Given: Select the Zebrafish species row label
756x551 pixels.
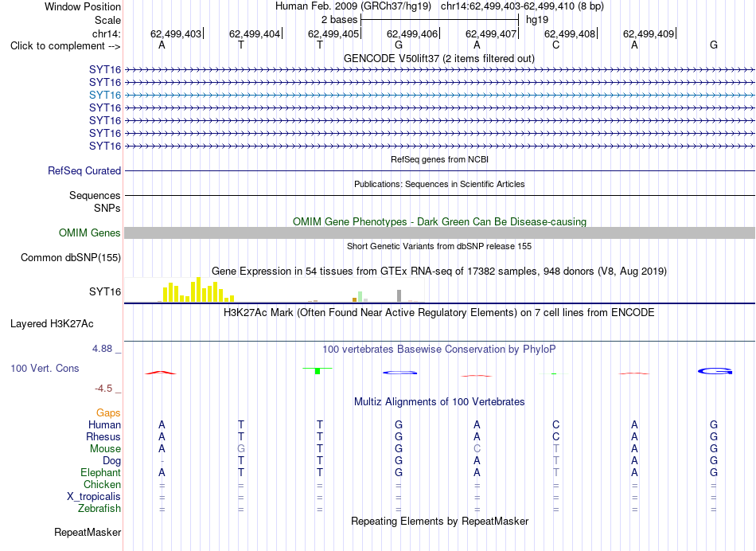Looking at the screenshot, I should tap(99, 508).
